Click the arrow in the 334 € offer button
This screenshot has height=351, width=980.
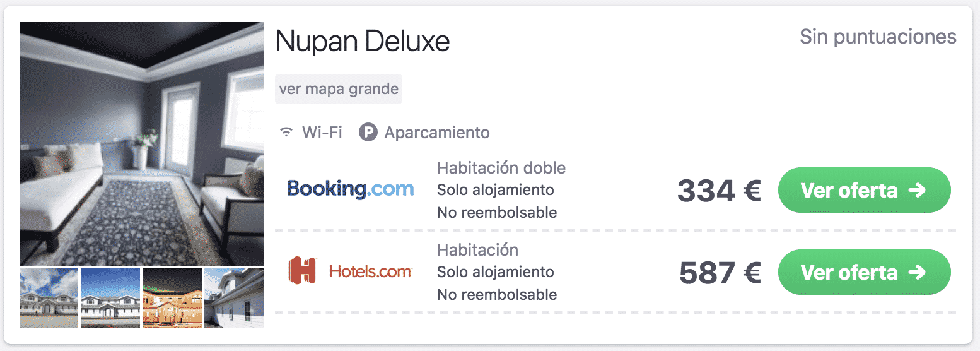click(918, 190)
